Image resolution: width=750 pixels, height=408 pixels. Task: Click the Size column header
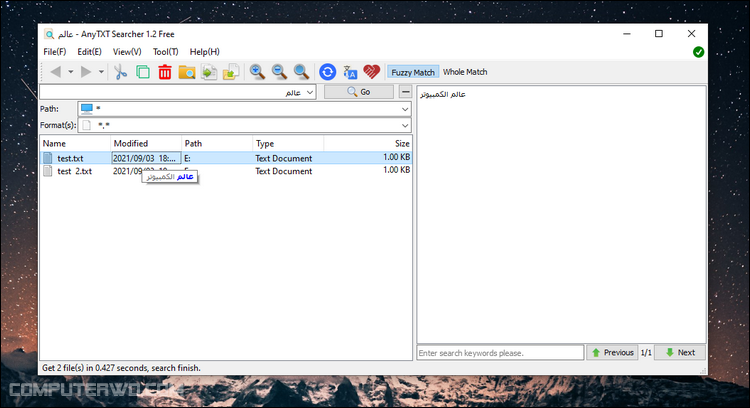pos(367,143)
